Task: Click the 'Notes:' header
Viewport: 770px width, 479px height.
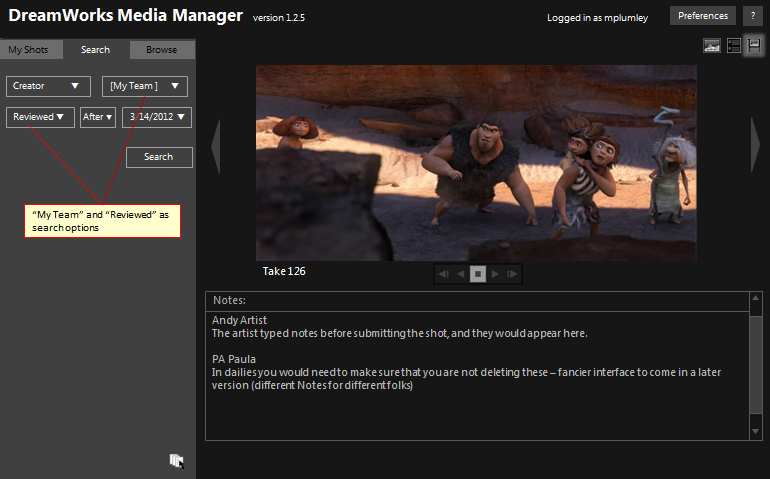Action: pos(229,300)
